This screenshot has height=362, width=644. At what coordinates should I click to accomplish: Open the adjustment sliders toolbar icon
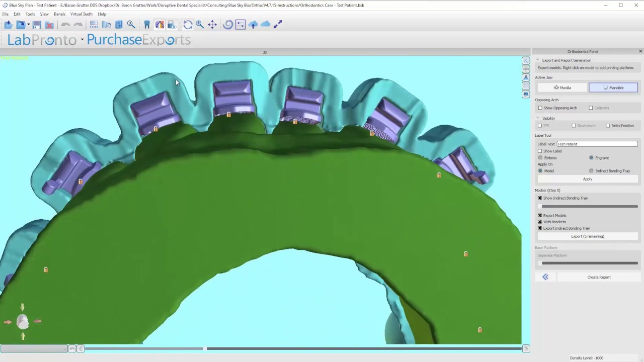coord(119,25)
